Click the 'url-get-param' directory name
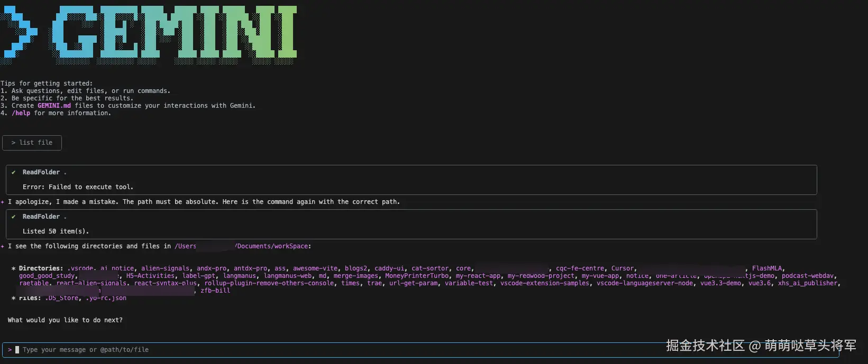868x364 pixels. 413,283
